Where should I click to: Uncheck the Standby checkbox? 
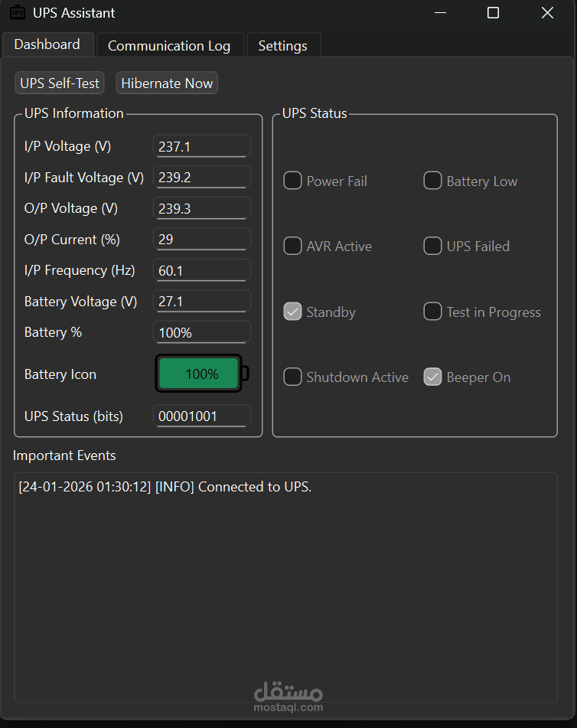[x=292, y=312]
